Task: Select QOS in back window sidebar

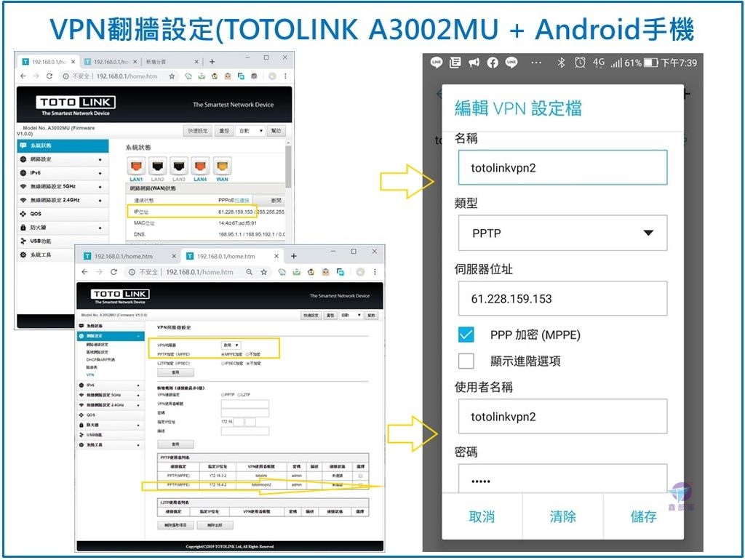Action: 63,214
